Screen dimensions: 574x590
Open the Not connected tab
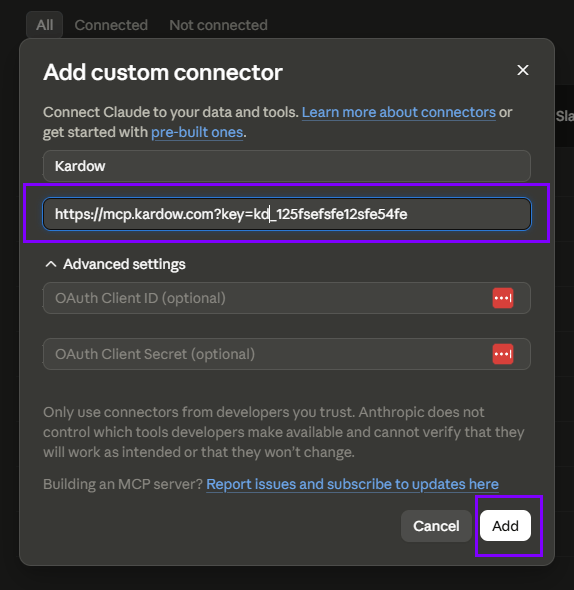point(218,25)
